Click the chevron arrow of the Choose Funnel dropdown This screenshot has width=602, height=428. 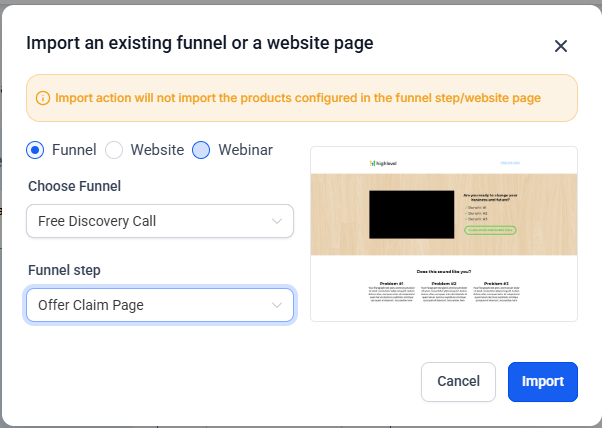277,221
